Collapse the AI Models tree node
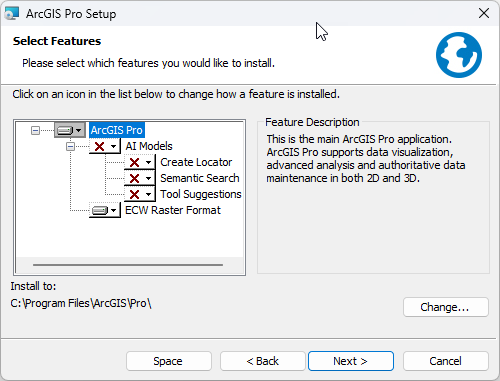500x381 pixels. pyautogui.click(x=70, y=146)
